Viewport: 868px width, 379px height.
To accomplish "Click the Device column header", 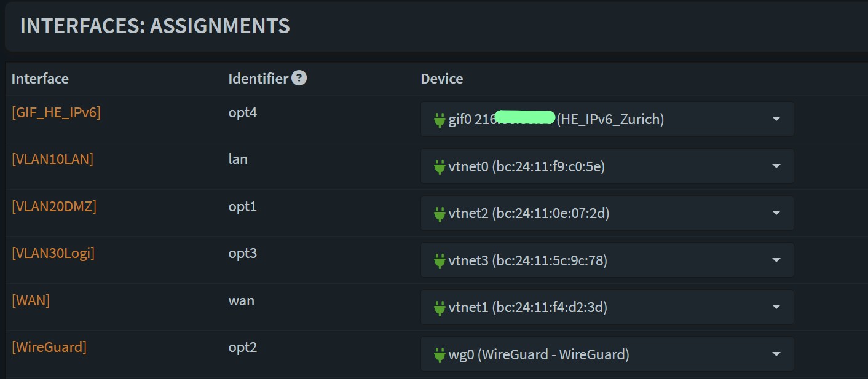I will pyautogui.click(x=441, y=79).
